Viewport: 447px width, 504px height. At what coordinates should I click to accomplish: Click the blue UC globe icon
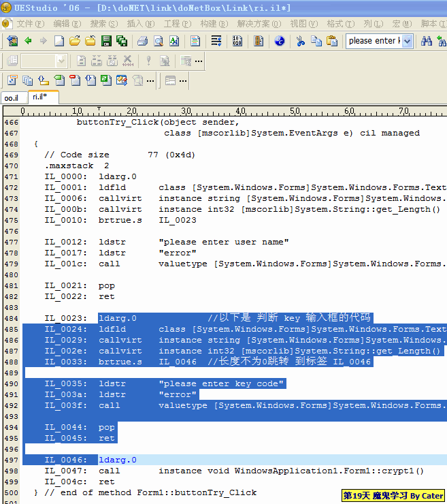coord(280,41)
